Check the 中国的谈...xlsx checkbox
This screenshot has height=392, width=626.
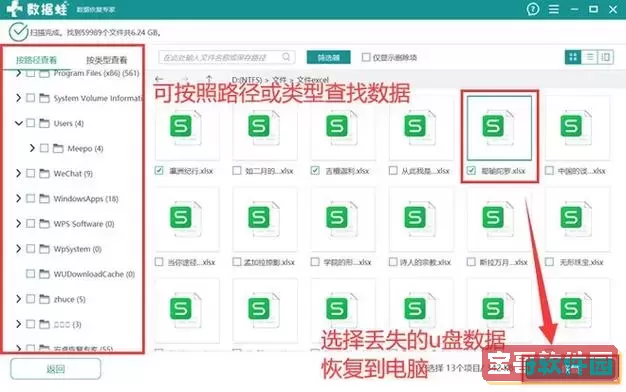pyautogui.click(x=549, y=170)
